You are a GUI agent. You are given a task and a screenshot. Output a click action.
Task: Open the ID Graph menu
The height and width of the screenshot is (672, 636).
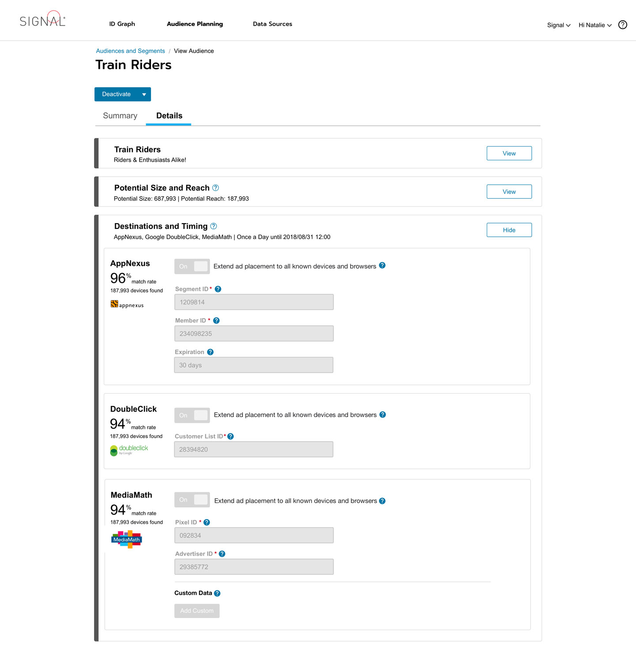coord(122,24)
